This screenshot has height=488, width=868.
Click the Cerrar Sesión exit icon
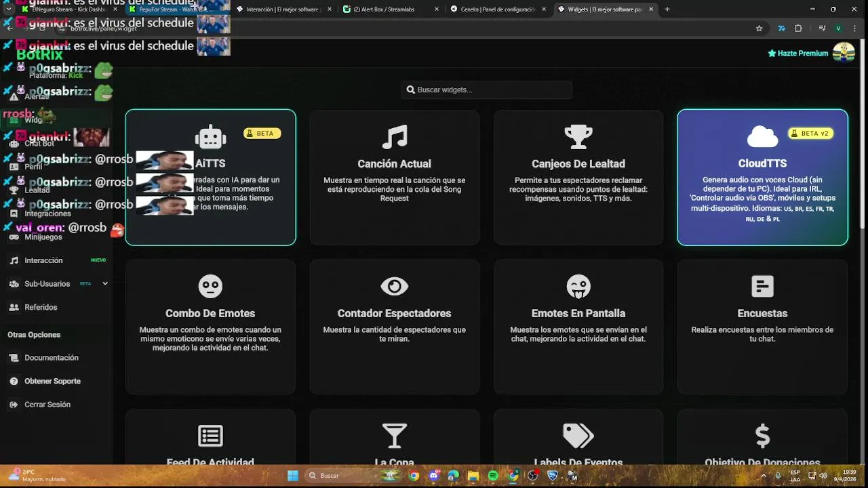click(x=14, y=405)
